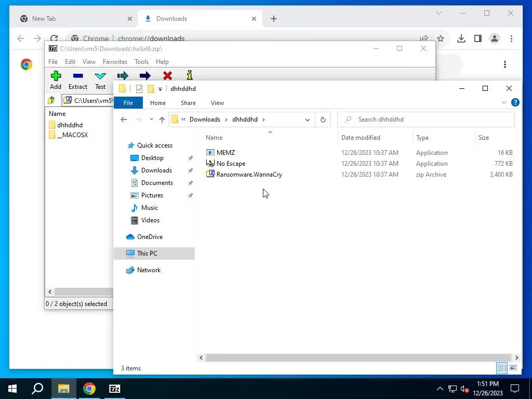Switch to large icons view layout
532x399 pixels.
coord(513,368)
